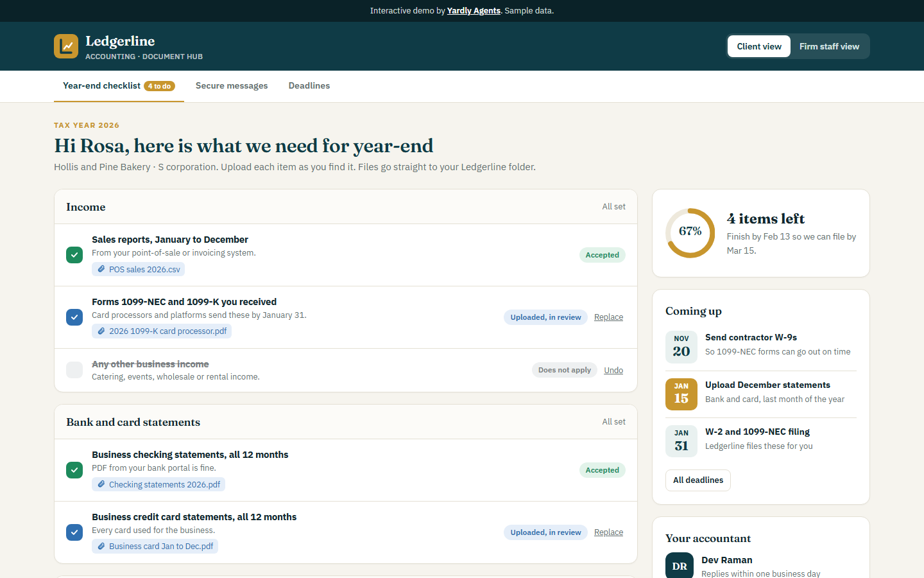Toggle the Business credit card statements checkbox
924x578 pixels.
click(74, 532)
